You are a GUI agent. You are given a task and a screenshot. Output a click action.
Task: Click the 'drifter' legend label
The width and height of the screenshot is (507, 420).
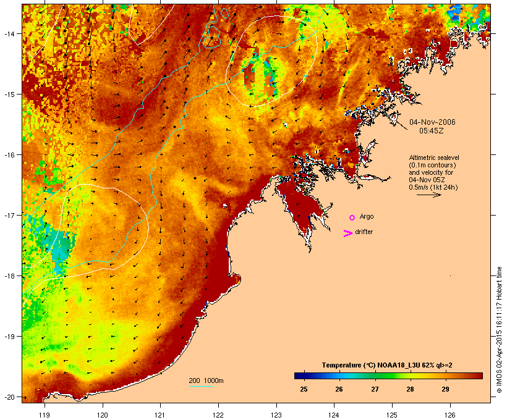pos(364,232)
